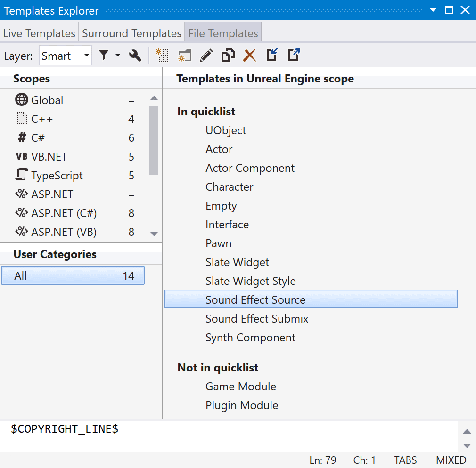
Task: Select Synth Component template
Action: click(250, 338)
